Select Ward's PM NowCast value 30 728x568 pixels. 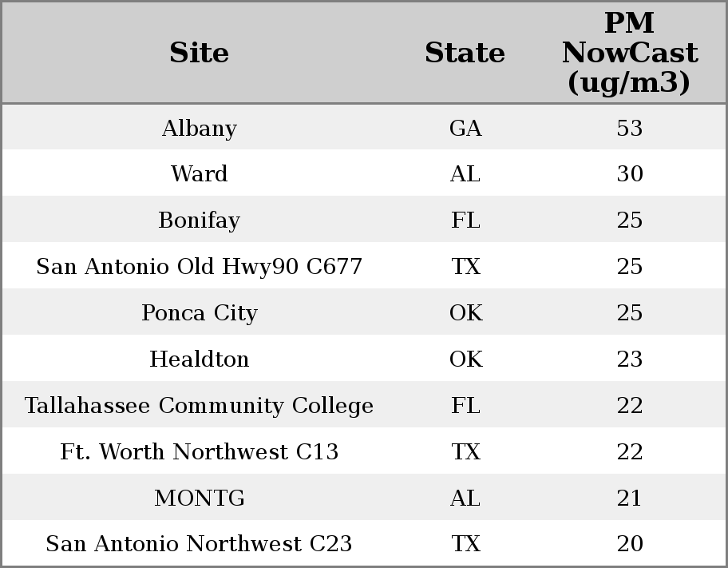click(629, 174)
